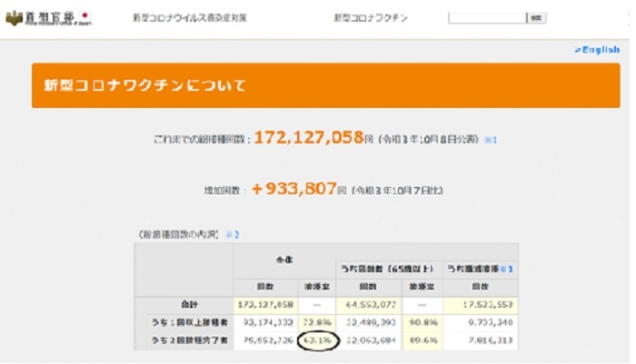This screenshot has height=364, width=636.
Task: Click the 89.6% elderly second-dose rate cell
Action: (421, 341)
